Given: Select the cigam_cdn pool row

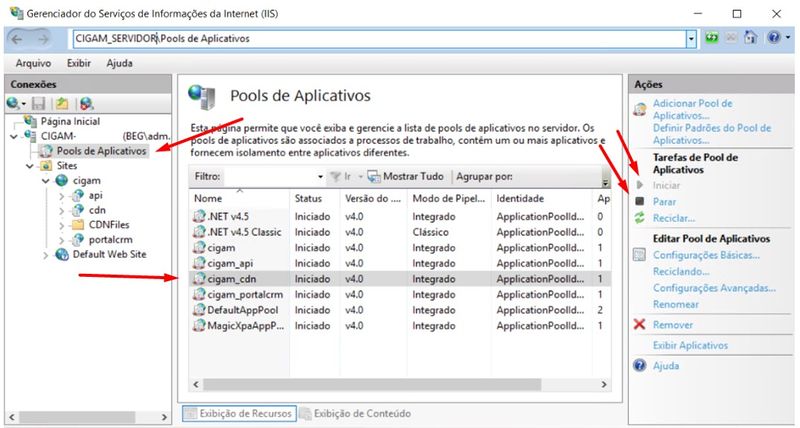Looking at the screenshot, I should [x=399, y=279].
